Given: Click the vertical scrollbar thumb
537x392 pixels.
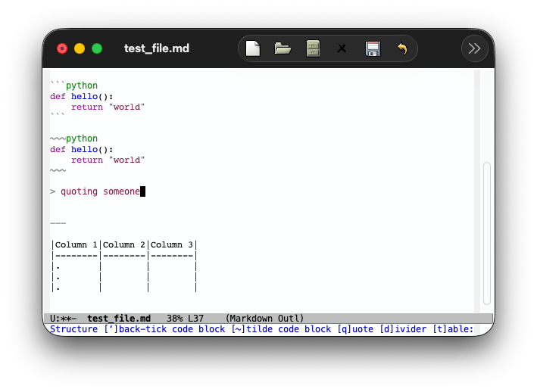Looking at the screenshot, I should point(487,233).
